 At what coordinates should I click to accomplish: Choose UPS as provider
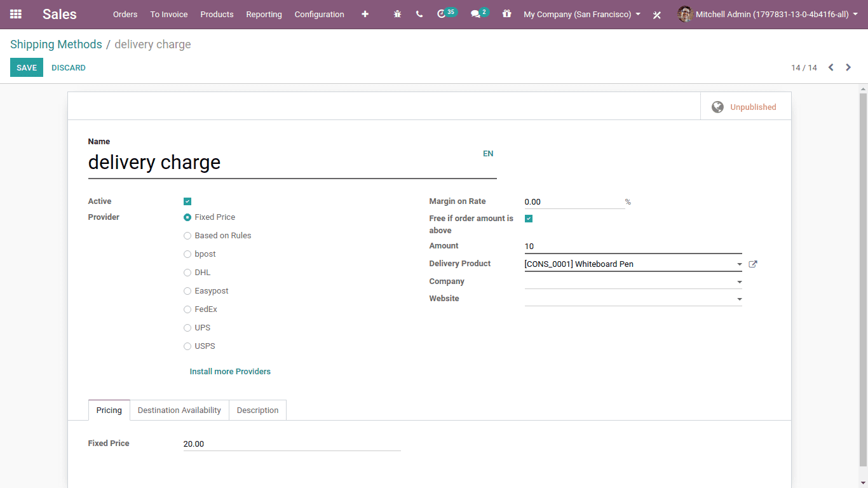tap(187, 328)
